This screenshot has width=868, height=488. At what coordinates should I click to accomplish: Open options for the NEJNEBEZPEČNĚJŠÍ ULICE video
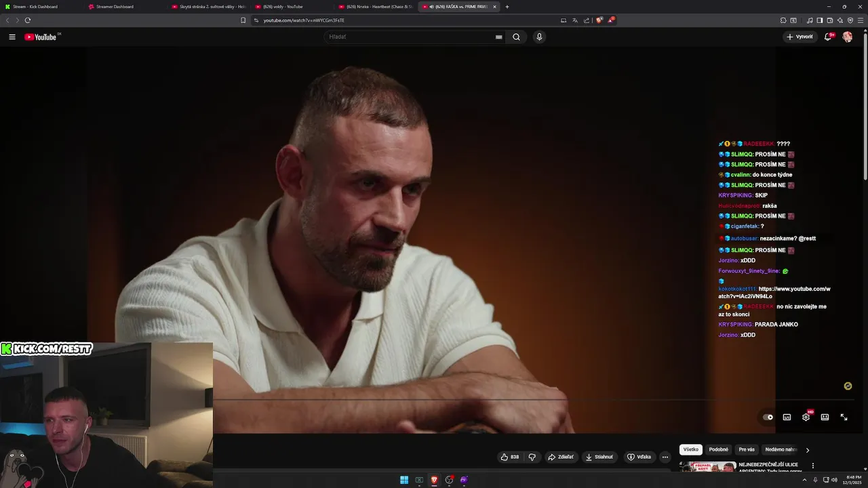812,466
